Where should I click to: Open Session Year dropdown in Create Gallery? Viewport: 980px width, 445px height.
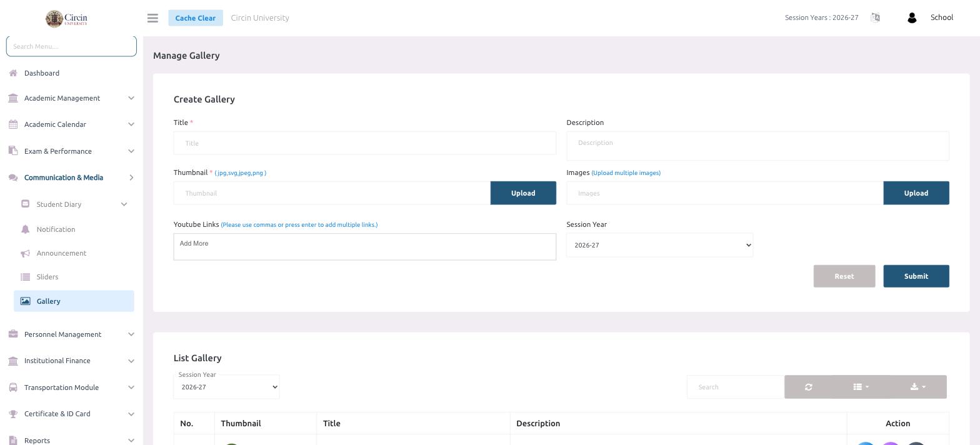659,245
